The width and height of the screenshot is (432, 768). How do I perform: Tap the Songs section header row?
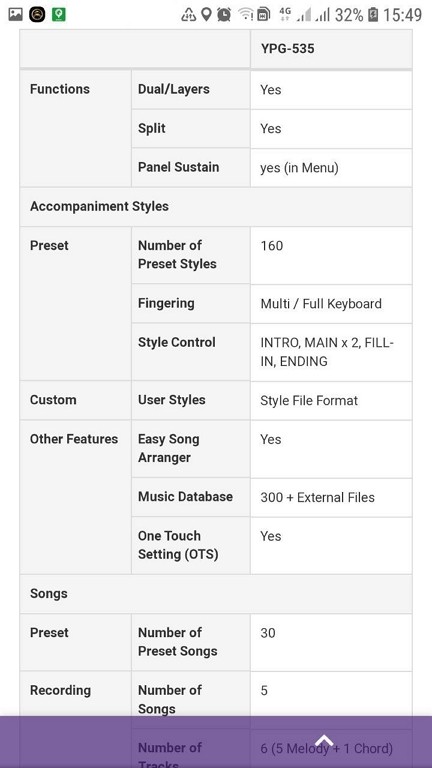216,594
